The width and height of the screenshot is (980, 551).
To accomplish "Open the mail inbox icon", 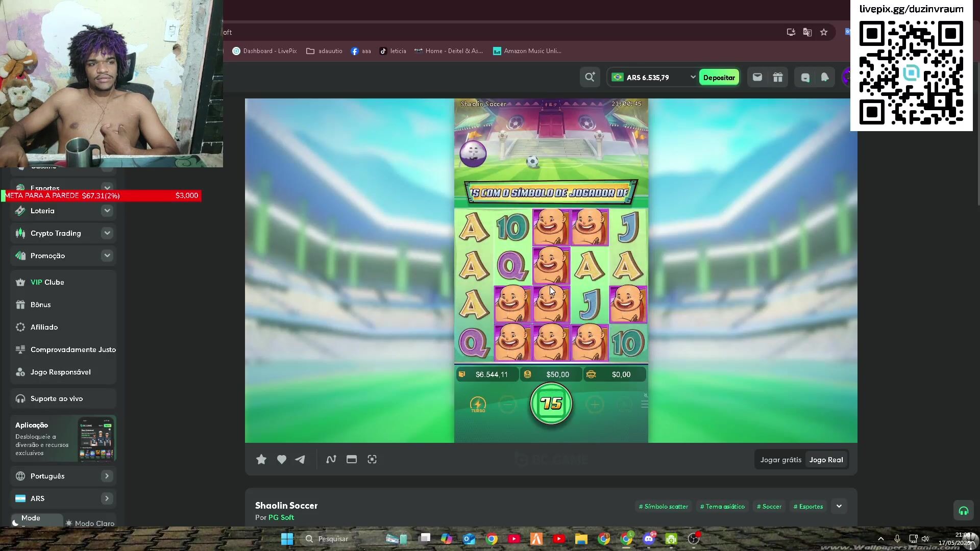I will (757, 78).
